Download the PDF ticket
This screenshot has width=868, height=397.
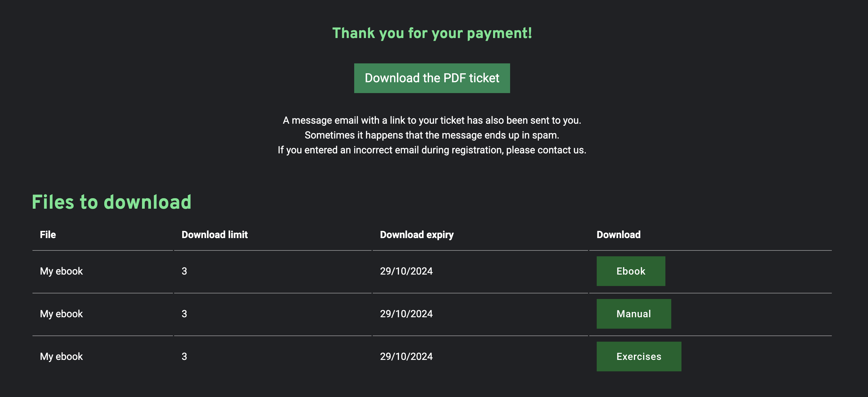[x=432, y=78]
